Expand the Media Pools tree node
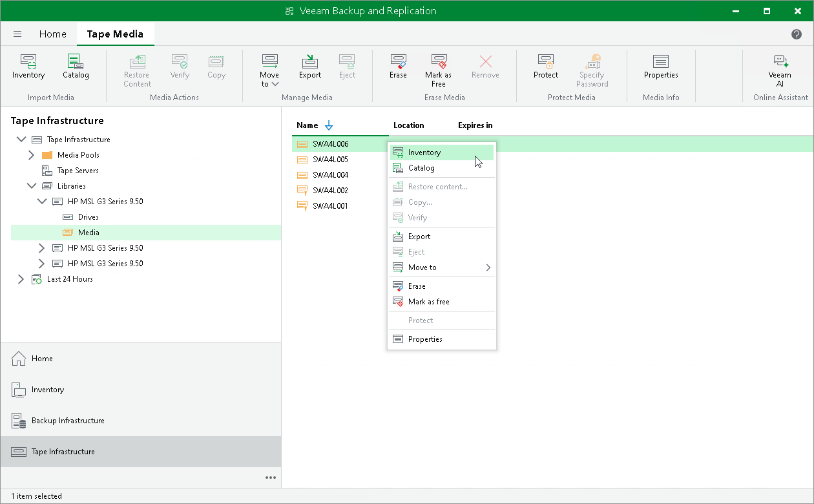814x504 pixels. [31, 155]
